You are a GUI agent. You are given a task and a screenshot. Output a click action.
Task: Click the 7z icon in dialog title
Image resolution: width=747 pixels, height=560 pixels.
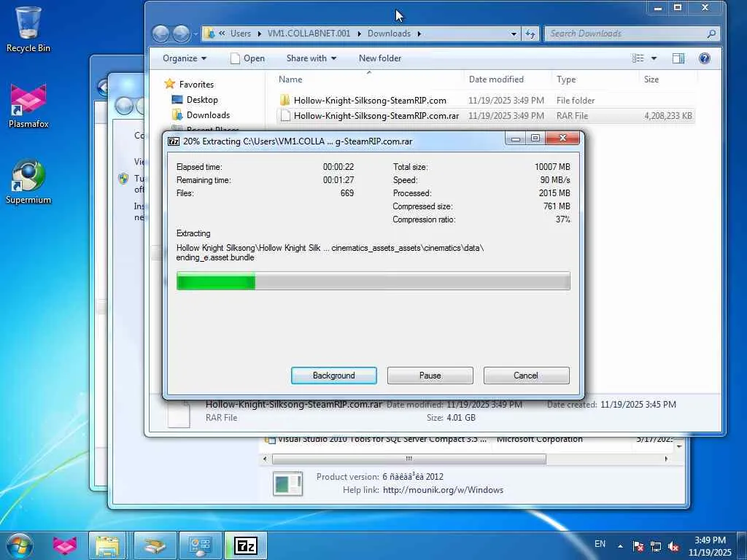coord(174,141)
